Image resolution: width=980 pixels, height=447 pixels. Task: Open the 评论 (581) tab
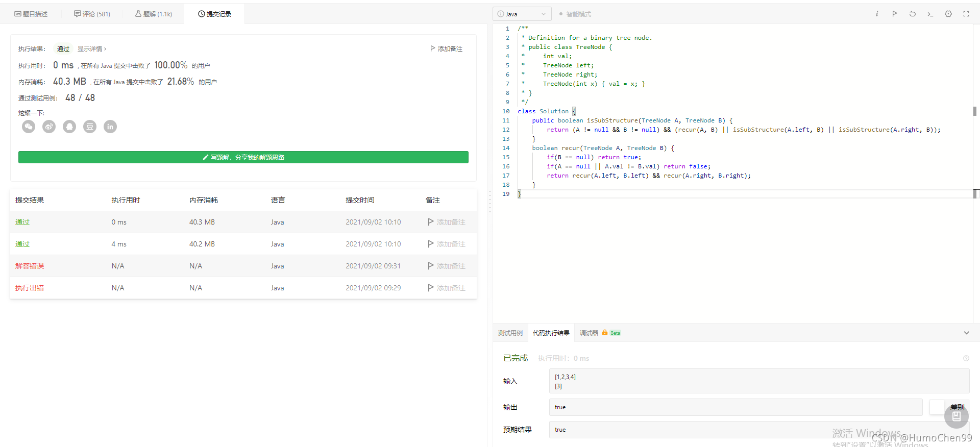pos(92,14)
